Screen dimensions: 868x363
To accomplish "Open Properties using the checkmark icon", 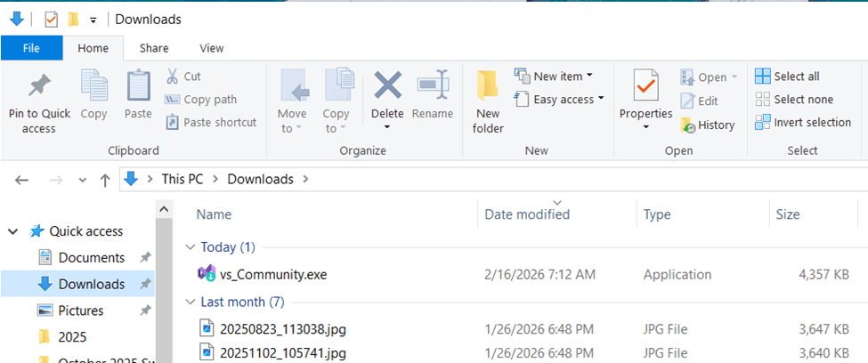I will click(x=645, y=87).
